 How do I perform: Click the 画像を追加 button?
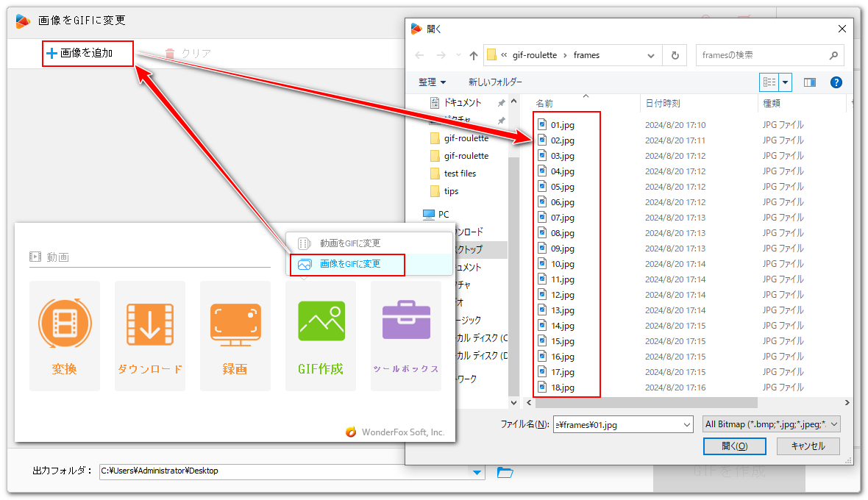point(88,53)
